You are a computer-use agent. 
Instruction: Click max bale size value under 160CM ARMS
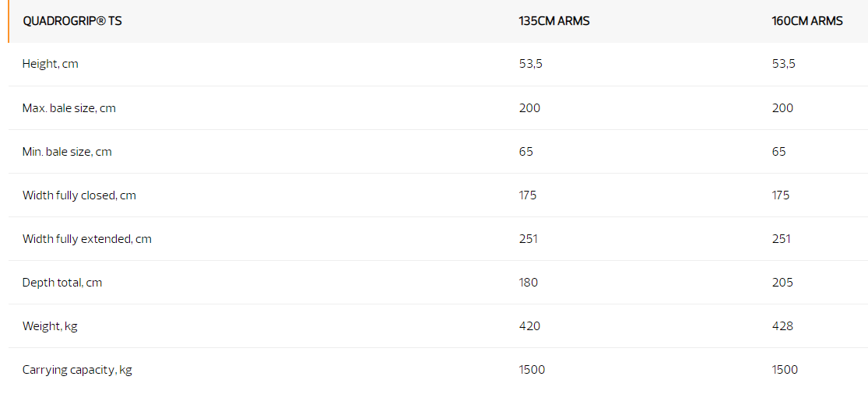[782, 108]
